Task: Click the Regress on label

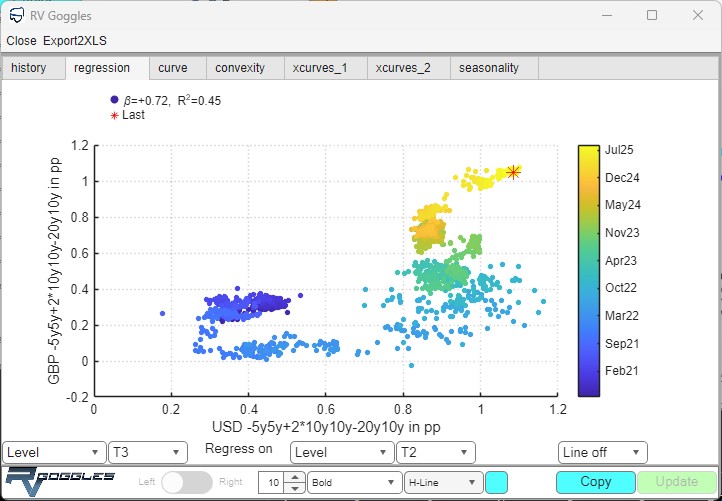Action: tap(239, 449)
